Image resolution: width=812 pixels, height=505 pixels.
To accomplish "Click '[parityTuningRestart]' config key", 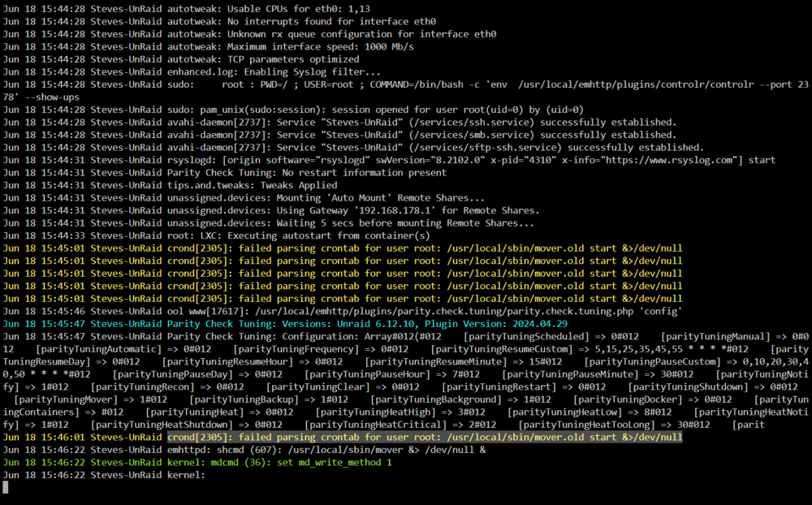I will [x=499, y=387].
